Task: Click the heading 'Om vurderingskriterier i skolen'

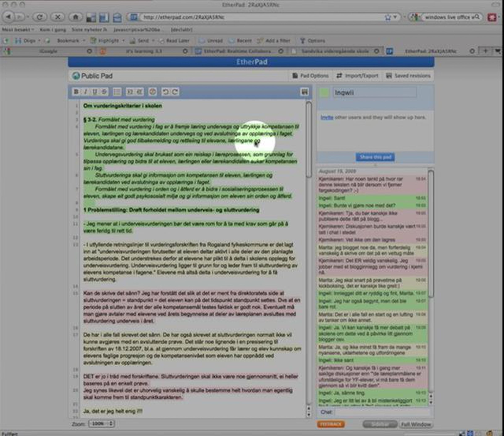Action: pyautogui.click(x=123, y=106)
